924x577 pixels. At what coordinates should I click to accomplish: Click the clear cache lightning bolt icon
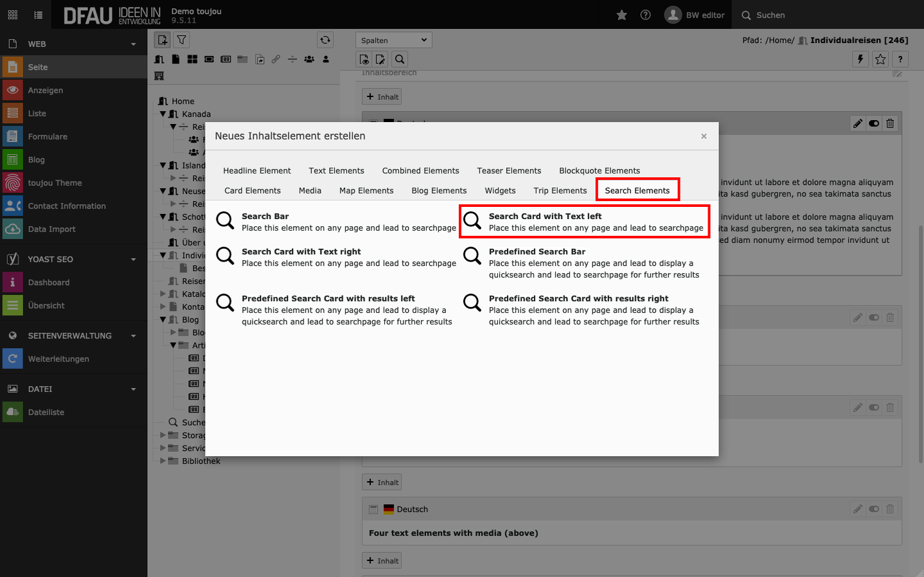860,59
